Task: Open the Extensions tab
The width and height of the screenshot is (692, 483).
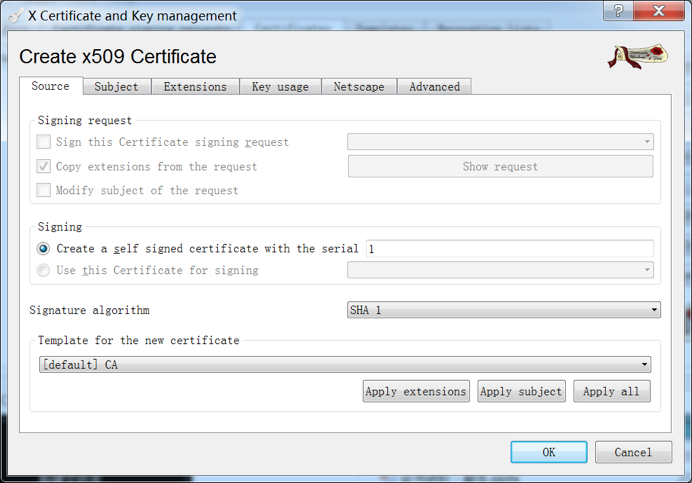Action: [195, 87]
